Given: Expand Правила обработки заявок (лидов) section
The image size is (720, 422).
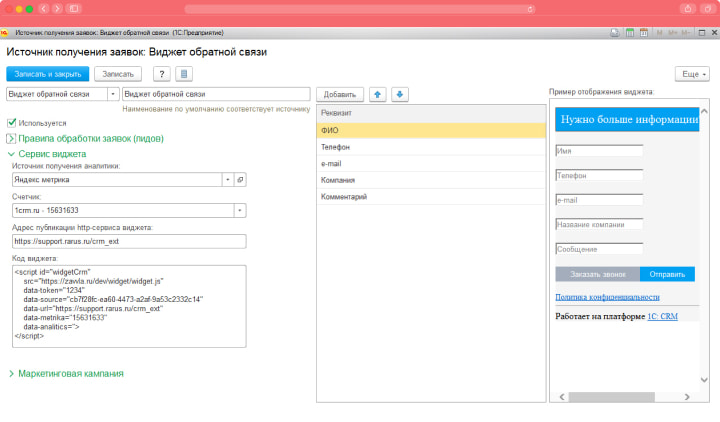Looking at the screenshot, I should tap(11, 138).
